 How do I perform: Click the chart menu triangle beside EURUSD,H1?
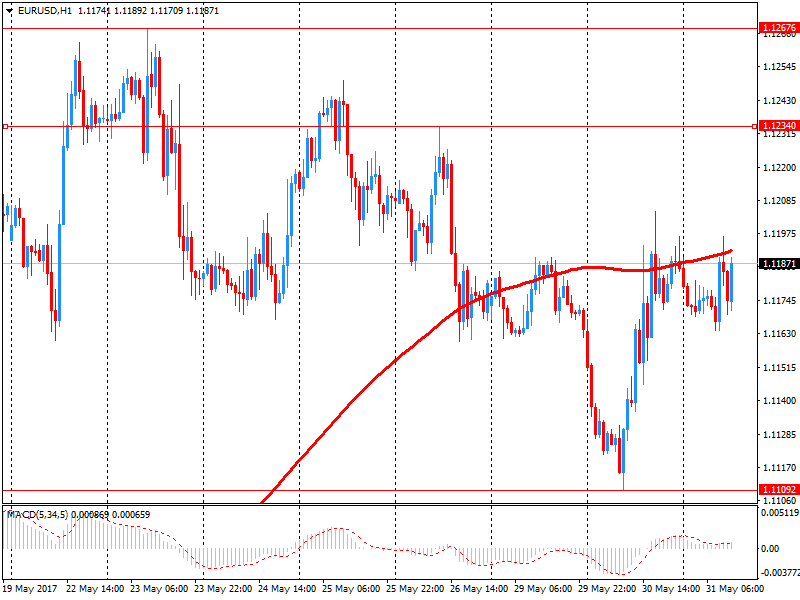[10, 11]
